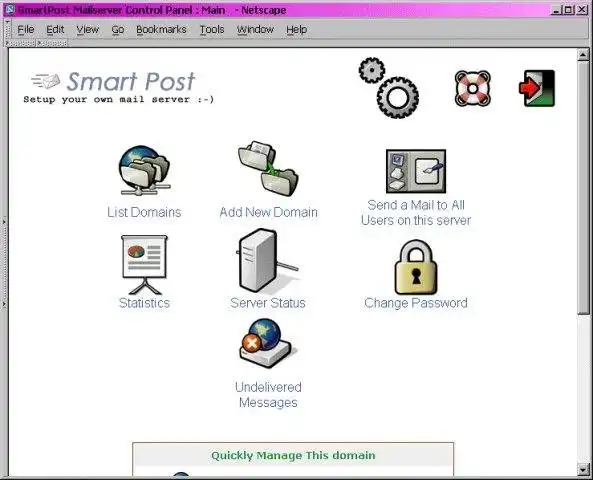Log out using the red arrow door icon
This screenshot has width=593, height=480.
coord(537,88)
